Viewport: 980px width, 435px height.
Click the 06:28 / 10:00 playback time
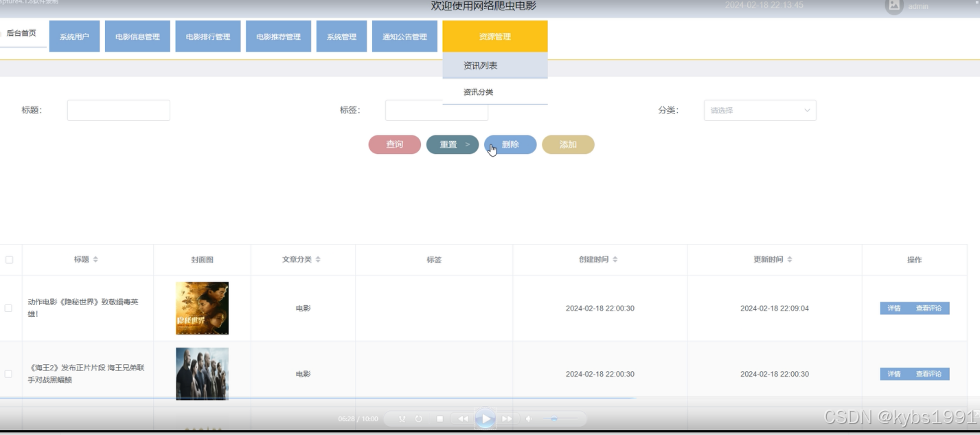click(358, 419)
